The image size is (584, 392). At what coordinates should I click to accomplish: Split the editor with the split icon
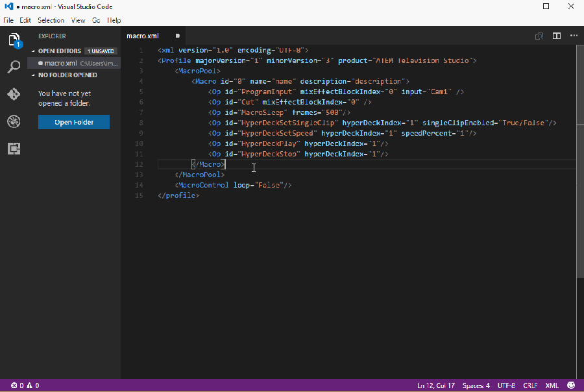(x=557, y=36)
